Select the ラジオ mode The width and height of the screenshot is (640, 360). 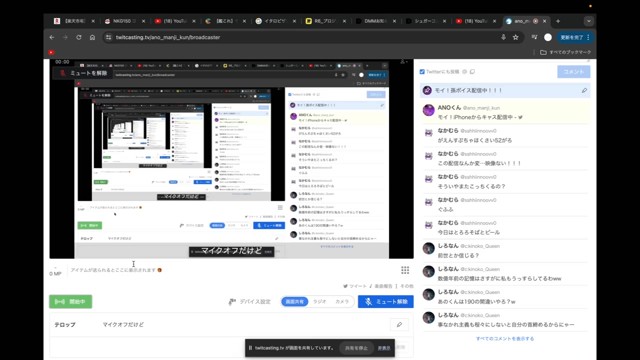[320, 302]
